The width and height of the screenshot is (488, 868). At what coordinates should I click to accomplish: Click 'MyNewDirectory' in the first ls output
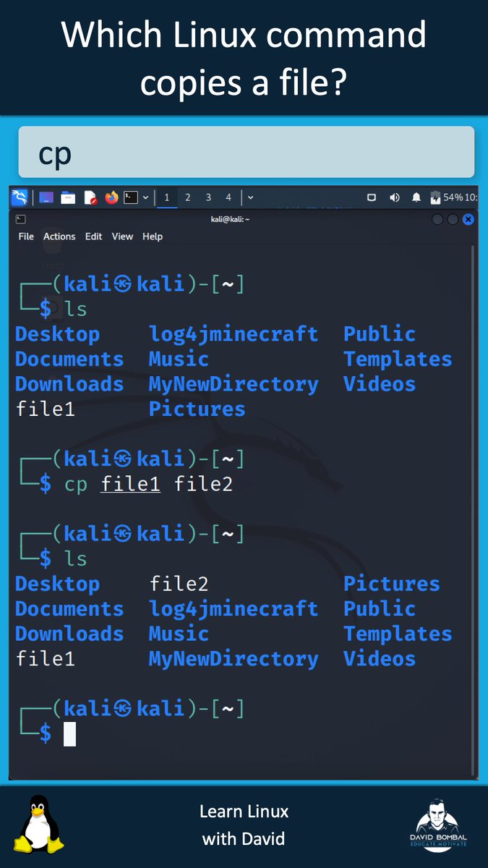pos(234,384)
